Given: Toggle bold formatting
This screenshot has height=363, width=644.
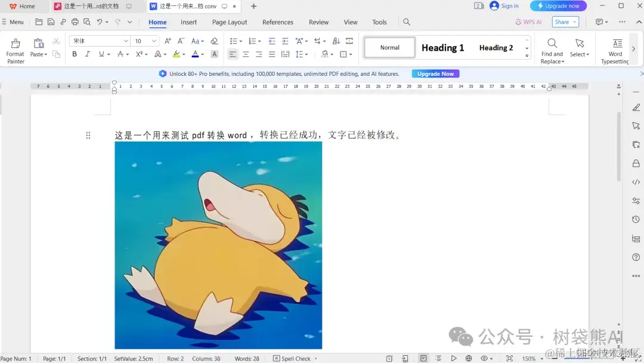Looking at the screenshot, I should click(74, 53).
